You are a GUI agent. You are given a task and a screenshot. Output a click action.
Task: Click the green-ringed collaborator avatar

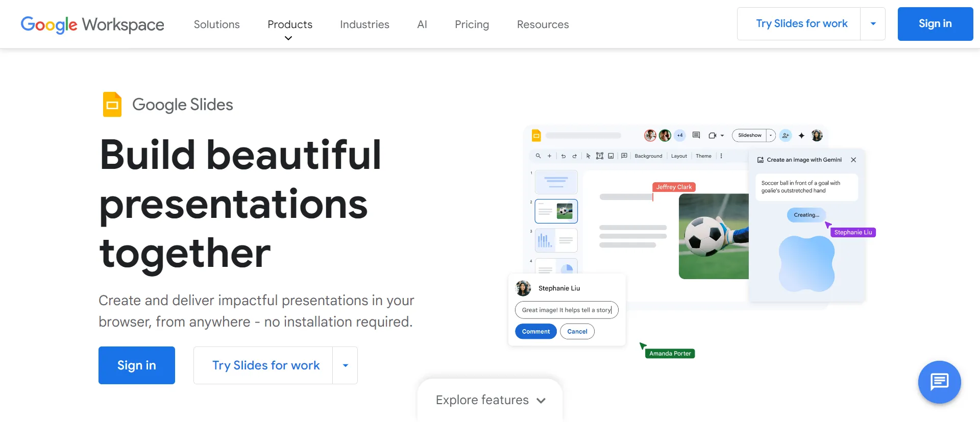tap(665, 135)
